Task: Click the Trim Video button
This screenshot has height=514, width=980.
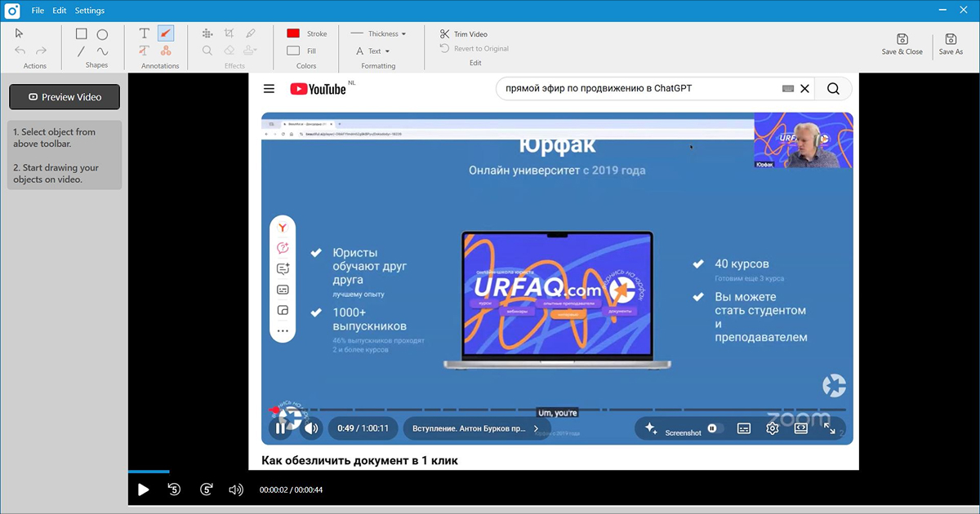Action: (463, 34)
